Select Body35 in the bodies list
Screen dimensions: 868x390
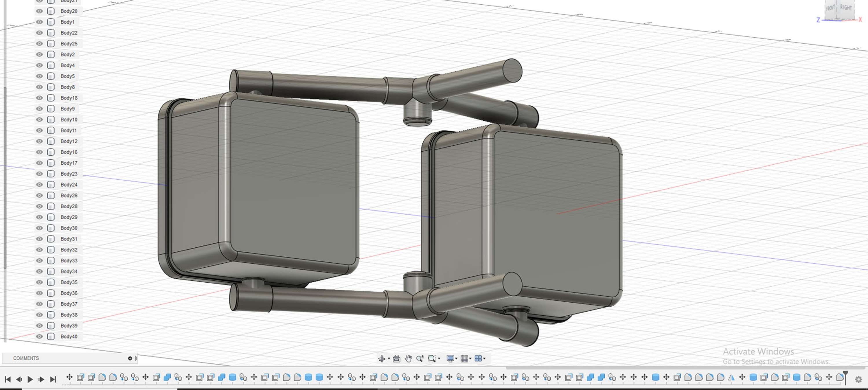69,282
